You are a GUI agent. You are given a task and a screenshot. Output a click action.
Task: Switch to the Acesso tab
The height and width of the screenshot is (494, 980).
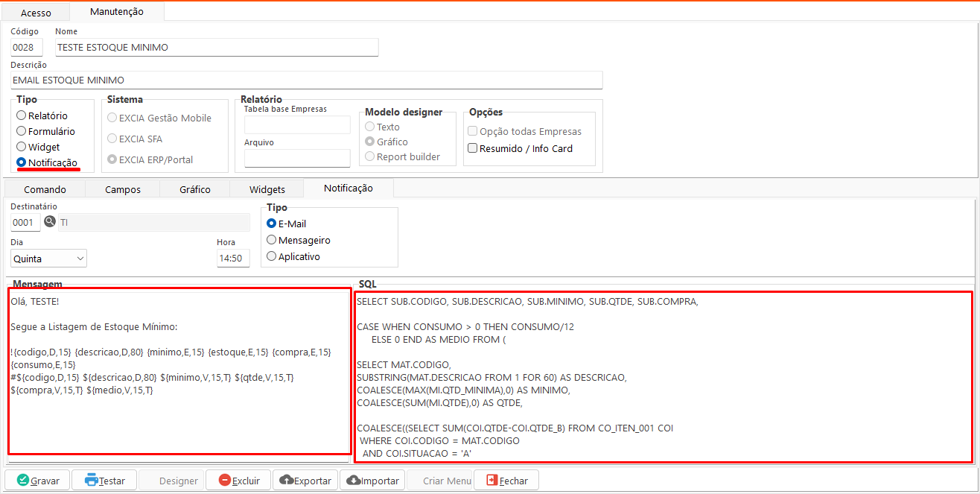click(36, 13)
